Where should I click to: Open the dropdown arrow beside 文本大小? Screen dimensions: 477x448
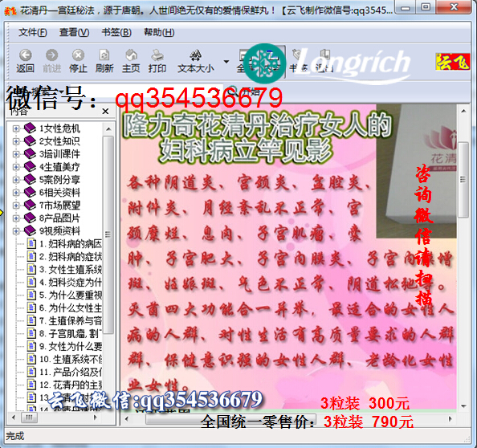pyautogui.click(x=226, y=62)
